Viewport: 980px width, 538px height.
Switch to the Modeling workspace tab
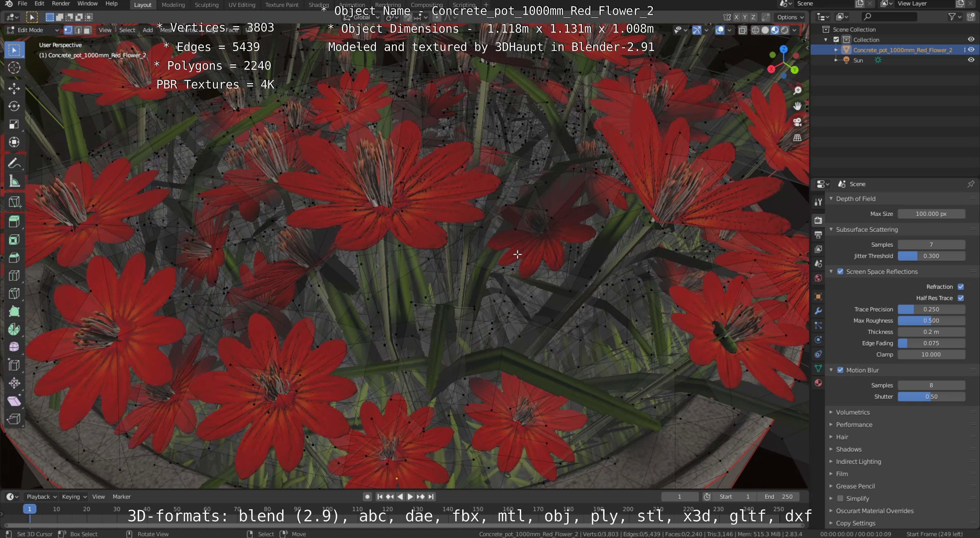click(x=173, y=5)
